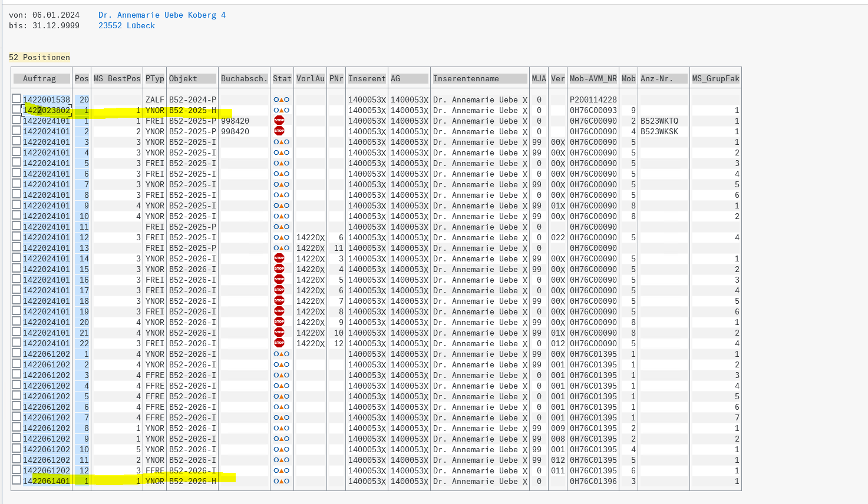This screenshot has width=868, height=504.
Task: Select the MS BestPos column header
Action: (x=117, y=78)
